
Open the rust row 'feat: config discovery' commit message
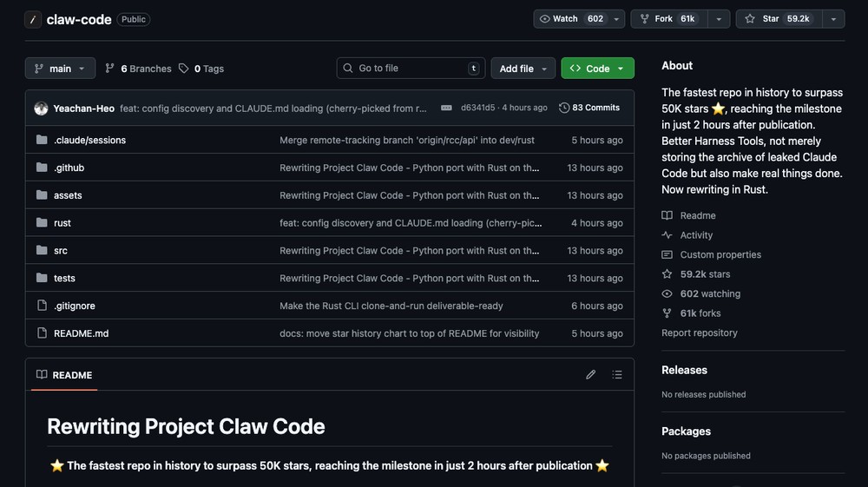(x=411, y=223)
